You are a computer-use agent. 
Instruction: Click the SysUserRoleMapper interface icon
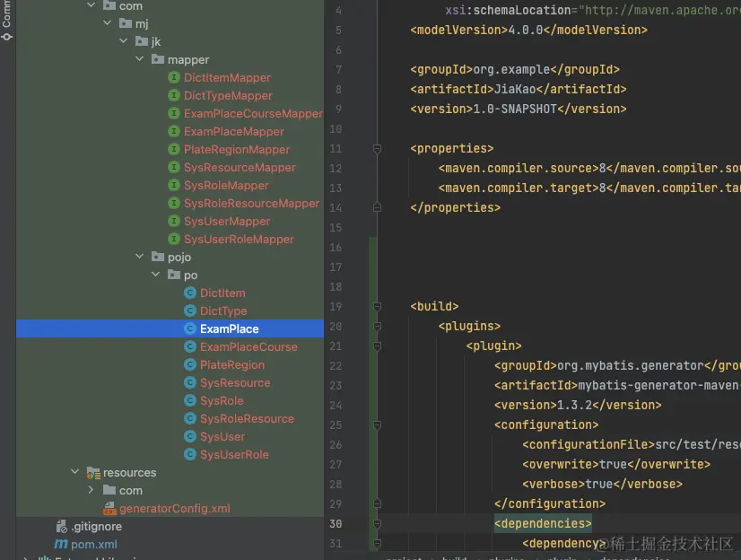[174, 239]
